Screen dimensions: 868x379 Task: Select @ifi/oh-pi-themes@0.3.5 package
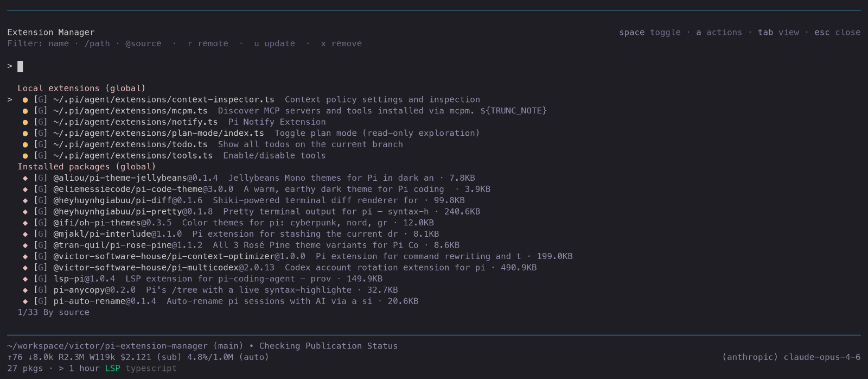pyautogui.click(x=112, y=223)
